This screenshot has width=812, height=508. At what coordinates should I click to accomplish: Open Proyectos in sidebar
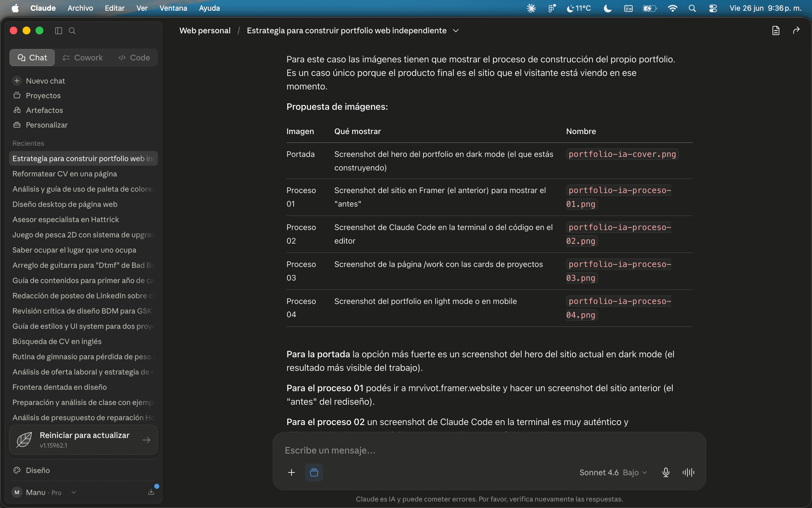click(x=83, y=96)
